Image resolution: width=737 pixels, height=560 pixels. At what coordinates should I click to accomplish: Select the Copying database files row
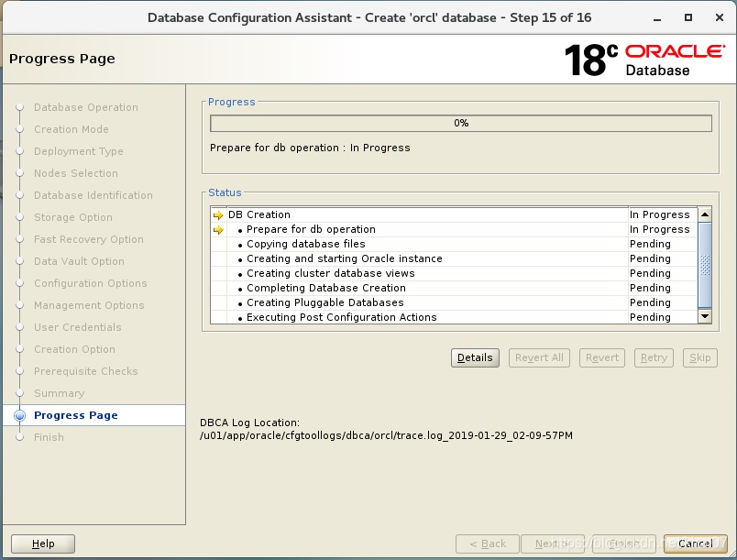pyautogui.click(x=454, y=244)
